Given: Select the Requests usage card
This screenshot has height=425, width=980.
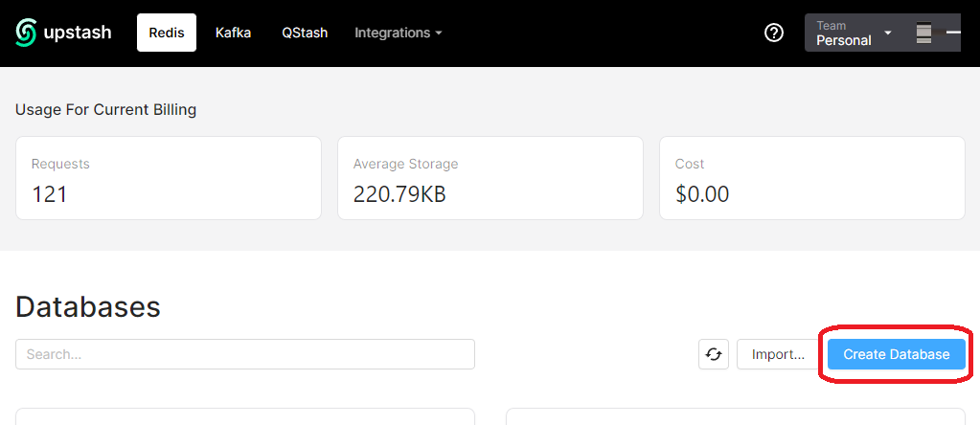Looking at the screenshot, I should tap(169, 178).
